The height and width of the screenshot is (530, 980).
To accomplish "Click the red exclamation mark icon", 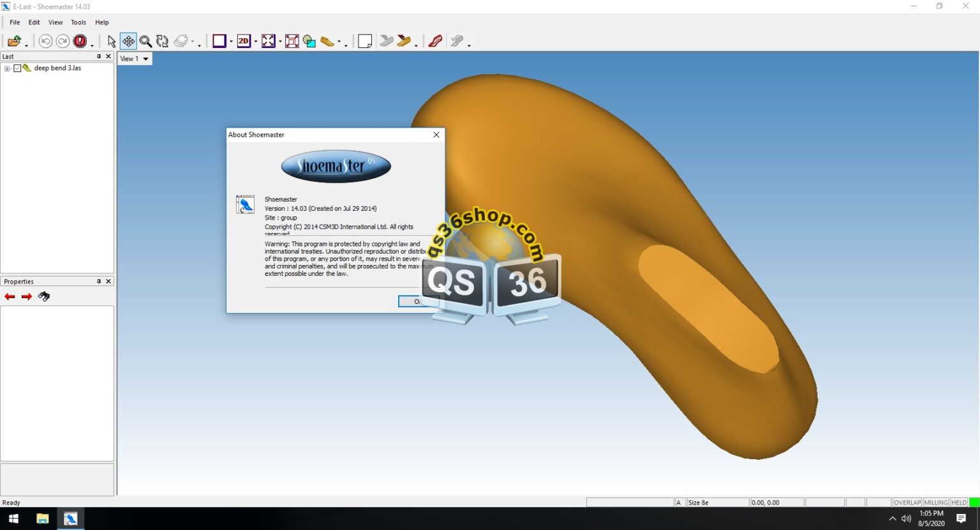I will click(80, 42).
